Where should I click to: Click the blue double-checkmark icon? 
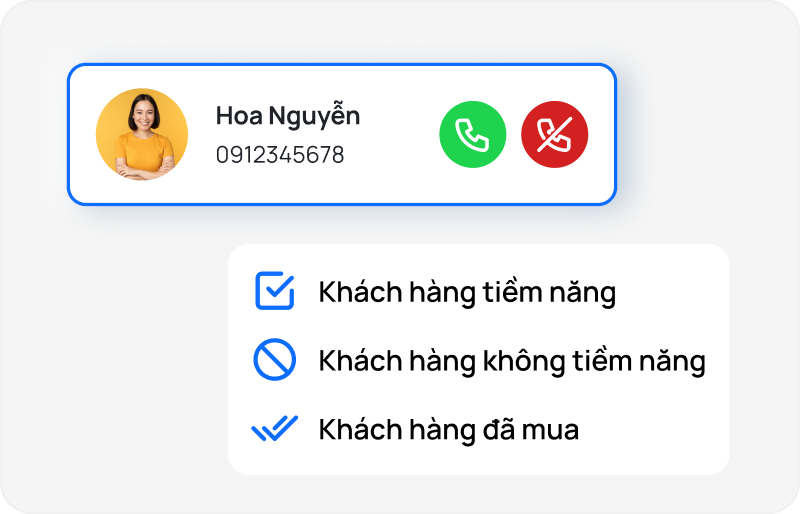[274, 428]
